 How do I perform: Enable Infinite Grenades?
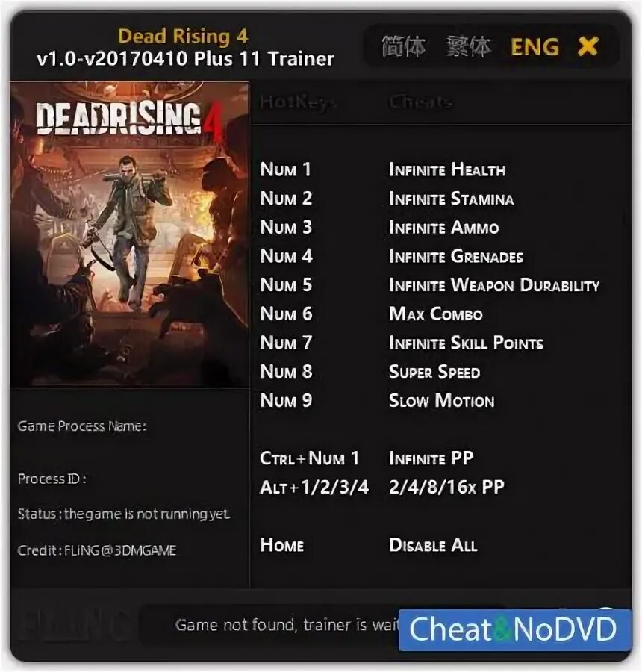[x=456, y=256]
